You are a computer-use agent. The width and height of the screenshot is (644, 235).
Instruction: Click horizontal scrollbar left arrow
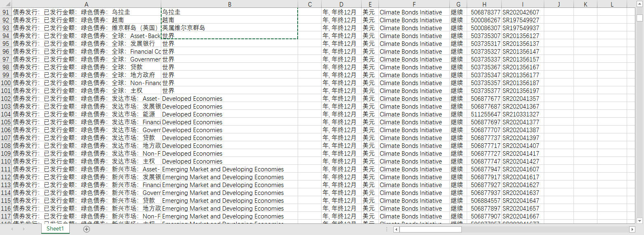click(x=396, y=229)
